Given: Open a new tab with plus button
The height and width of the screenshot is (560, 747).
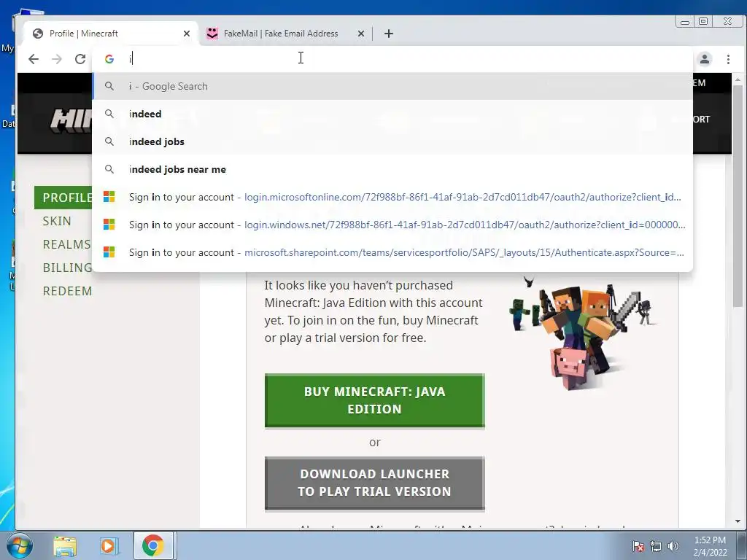Looking at the screenshot, I should [389, 34].
